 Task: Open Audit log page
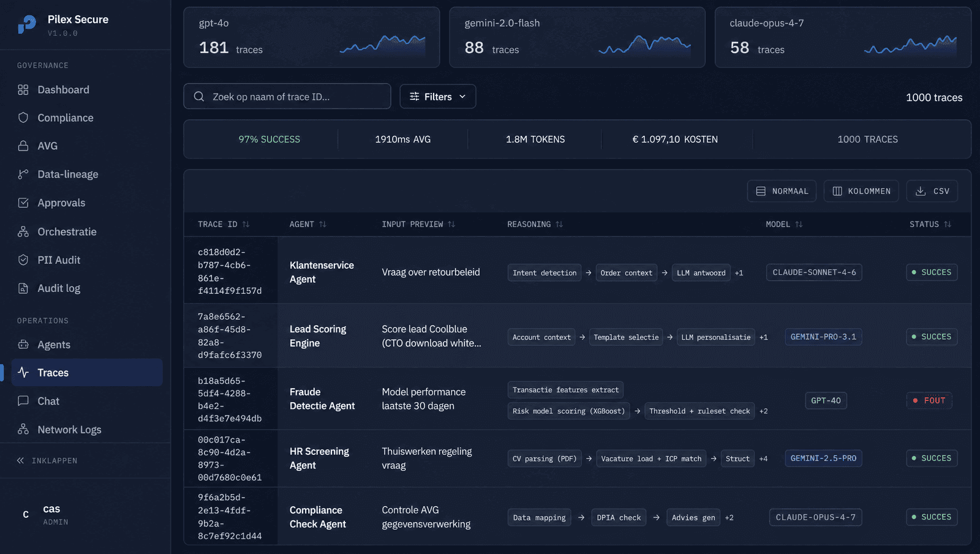(87, 288)
